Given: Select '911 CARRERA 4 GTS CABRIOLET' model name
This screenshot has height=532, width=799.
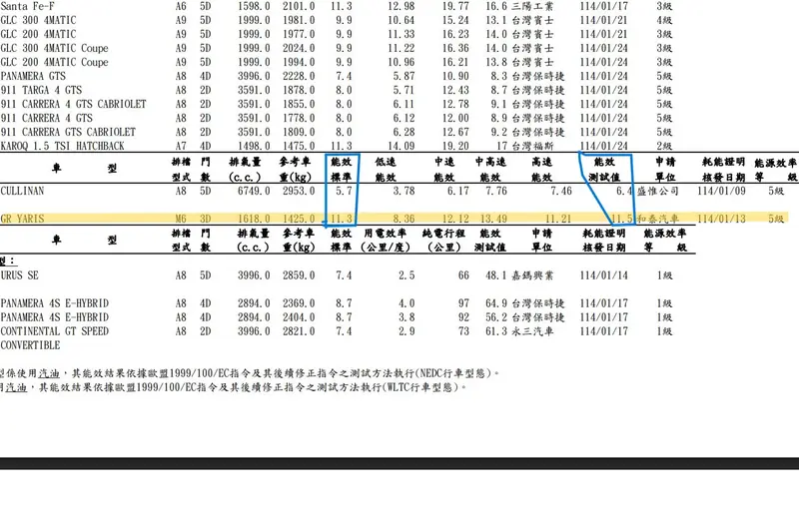Looking at the screenshot, I should click(73, 104).
